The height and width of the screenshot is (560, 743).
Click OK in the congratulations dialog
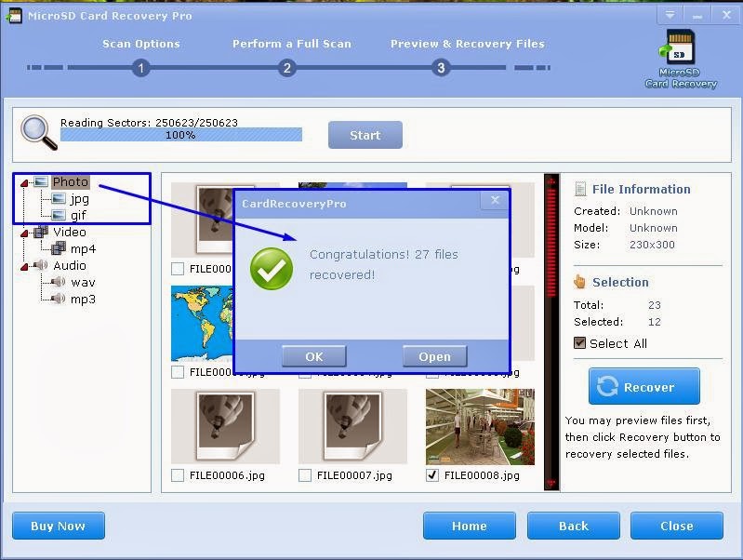[x=314, y=356]
